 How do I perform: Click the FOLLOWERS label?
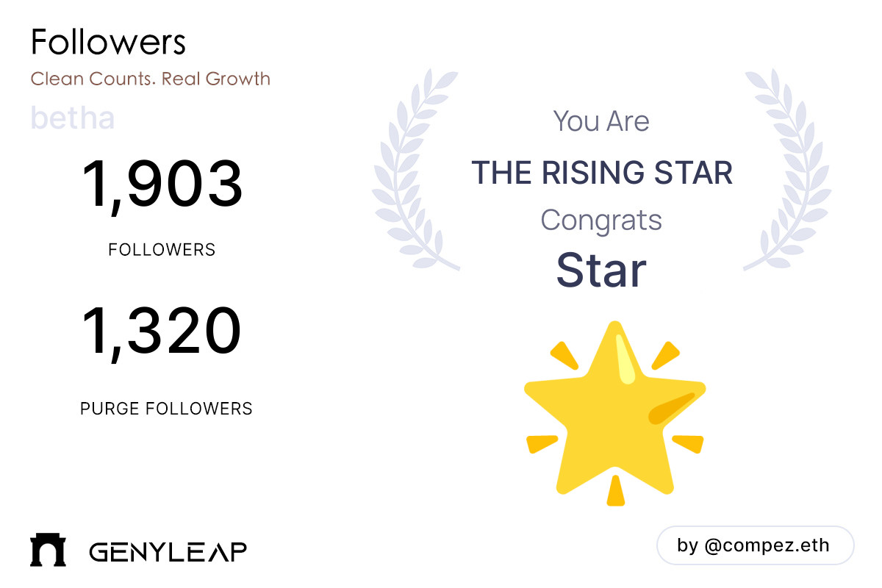(x=162, y=250)
